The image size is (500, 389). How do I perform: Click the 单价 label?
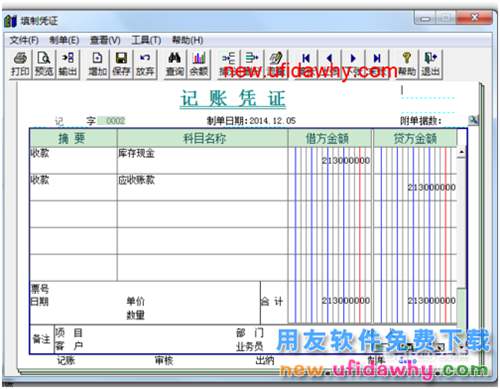click(x=135, y=301)
